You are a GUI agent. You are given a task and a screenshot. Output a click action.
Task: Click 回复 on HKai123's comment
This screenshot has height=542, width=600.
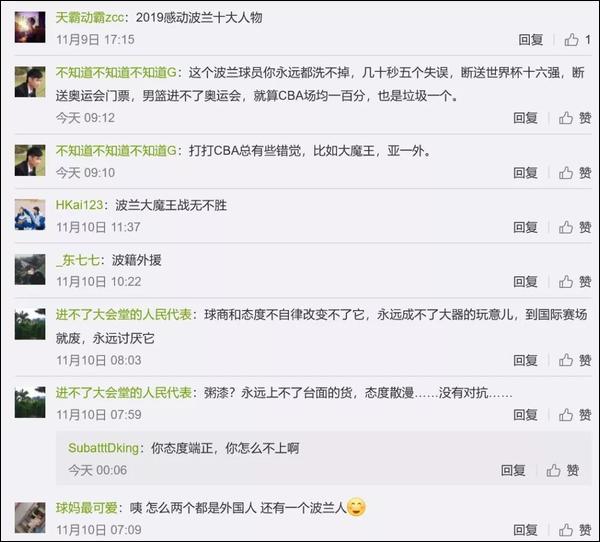525,227
